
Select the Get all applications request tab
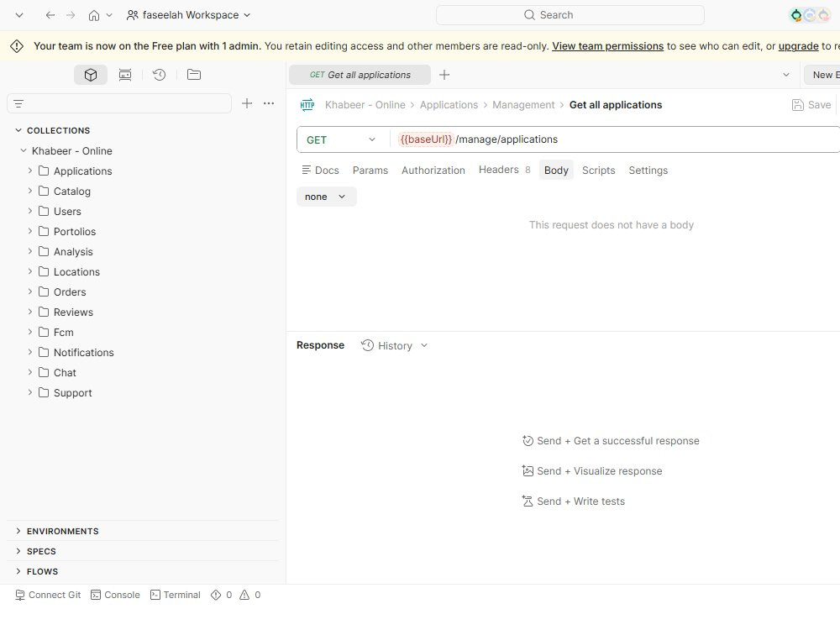[x=360, y=75]
